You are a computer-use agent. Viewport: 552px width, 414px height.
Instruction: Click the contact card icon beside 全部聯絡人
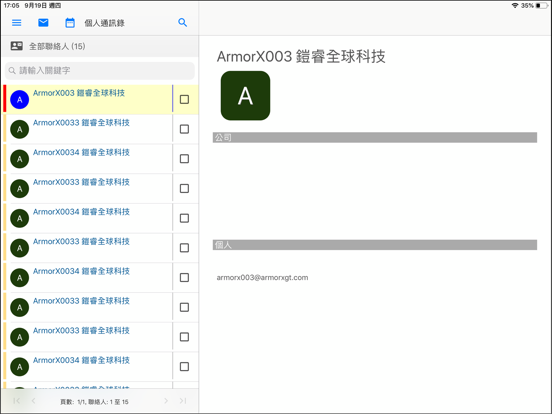pos(17,46)
